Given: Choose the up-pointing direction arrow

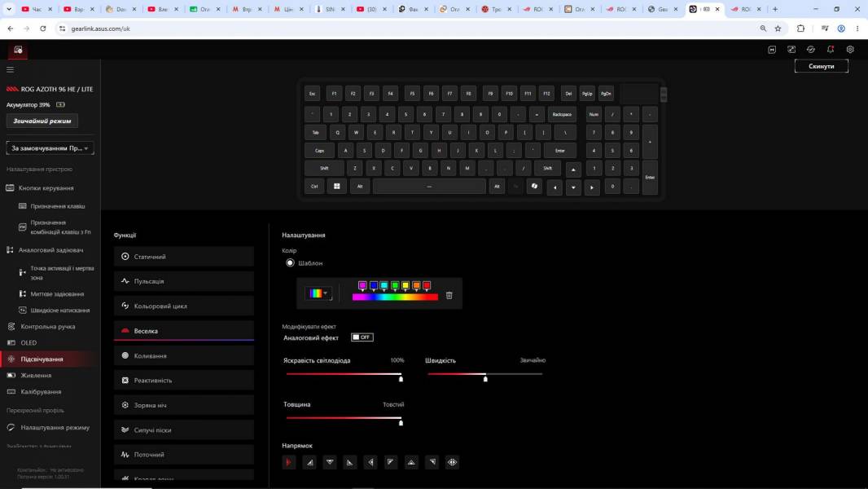Looking at the screenshot, I should (x=411, y=462).
